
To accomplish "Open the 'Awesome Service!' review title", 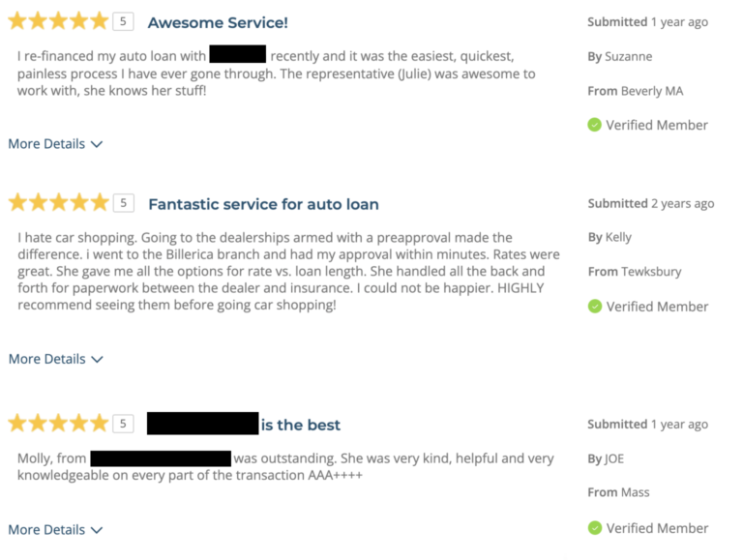I will pyautogui.click(x=218, y=22).
